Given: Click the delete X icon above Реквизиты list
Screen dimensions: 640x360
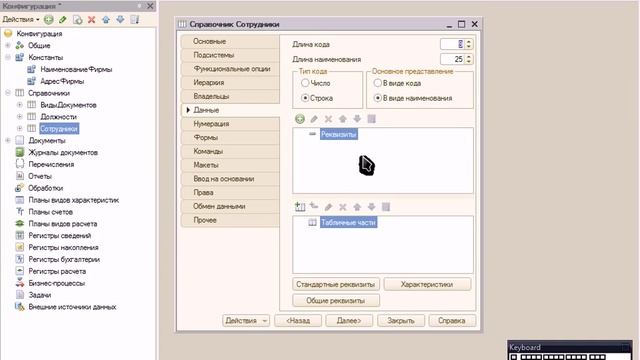Looking at the screenshot, I should [328, 119].
